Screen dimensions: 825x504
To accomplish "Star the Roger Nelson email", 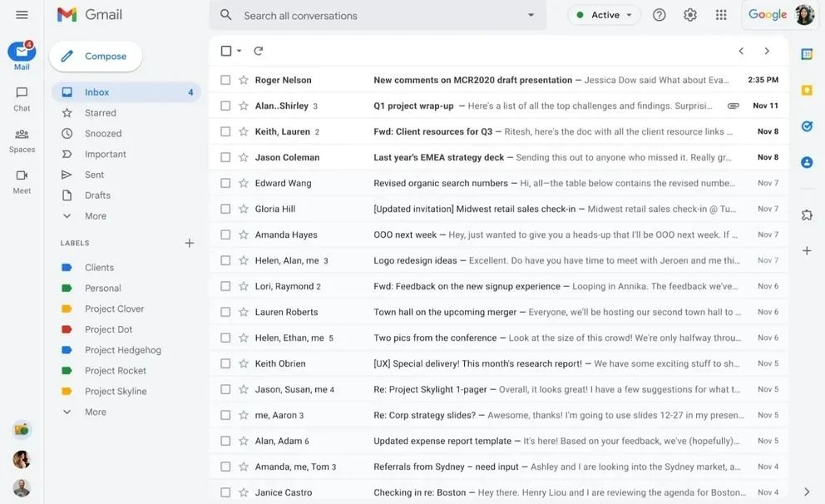I will click(243, 80).
